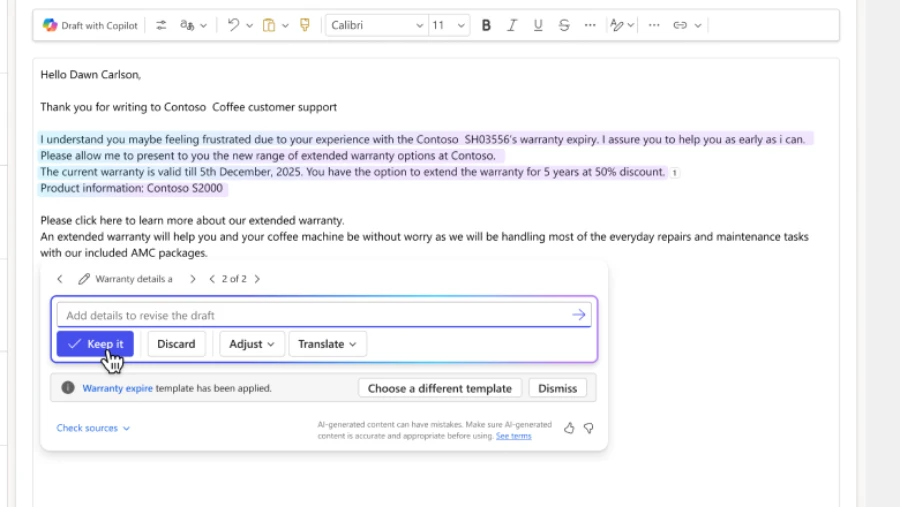900x507 pixels.
Task: Expand Check sources
Action: coord(93,428)
